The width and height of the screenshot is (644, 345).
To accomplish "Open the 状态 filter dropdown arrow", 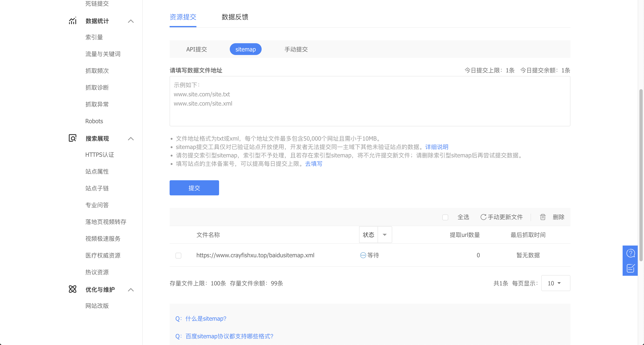I will pos(384,235).
